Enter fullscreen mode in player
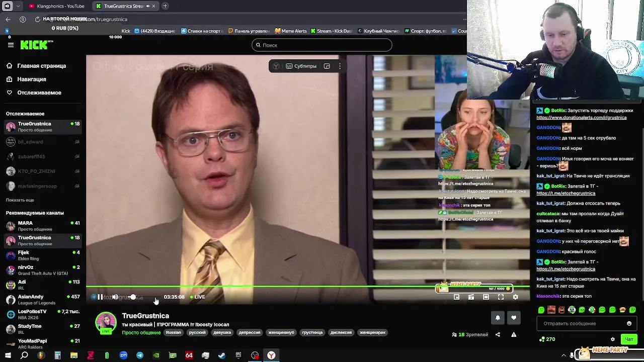 pos(501,297)
